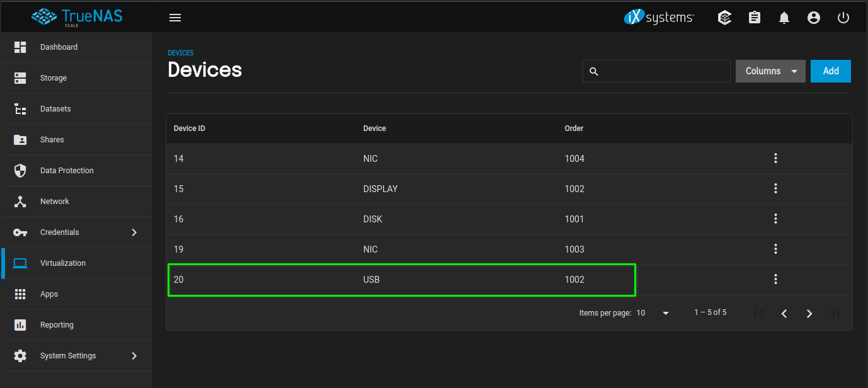Viewport: 868px width, 388px height.
Task: Open the TrueCommand status icon
Action: coord(724,17)
